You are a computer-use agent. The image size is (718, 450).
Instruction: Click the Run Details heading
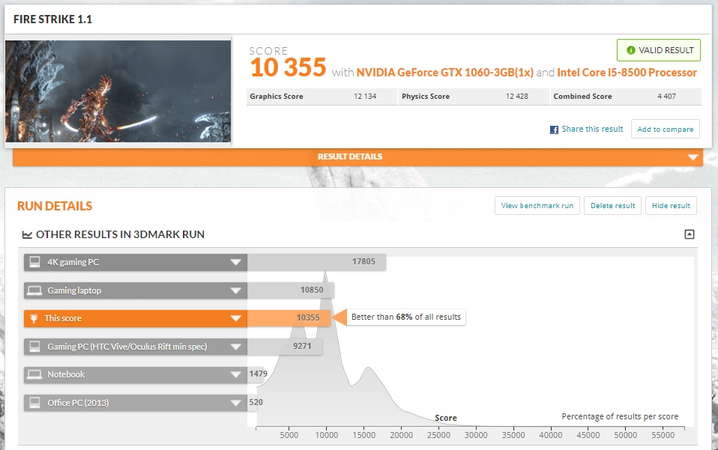click(54, 206)
